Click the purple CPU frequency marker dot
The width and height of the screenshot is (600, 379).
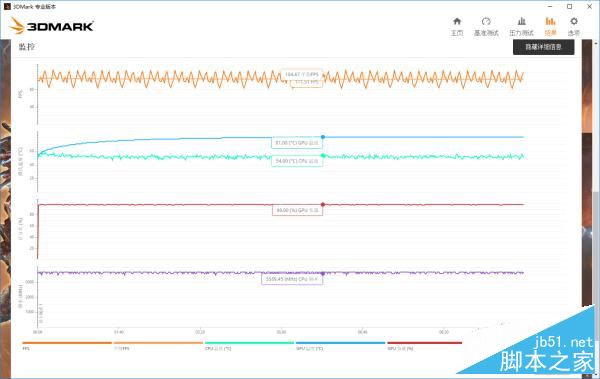click(x=323, y=274)
